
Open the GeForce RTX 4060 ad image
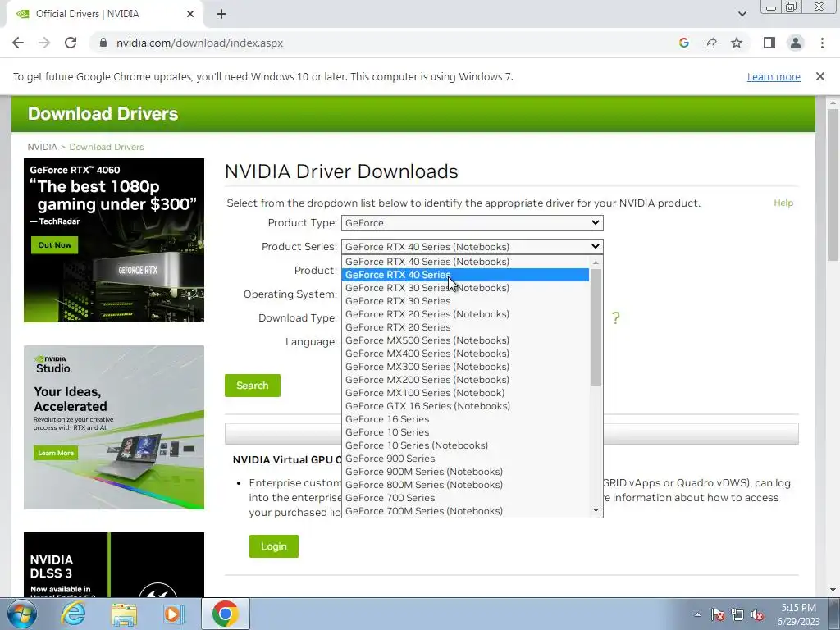pos(114,240)
